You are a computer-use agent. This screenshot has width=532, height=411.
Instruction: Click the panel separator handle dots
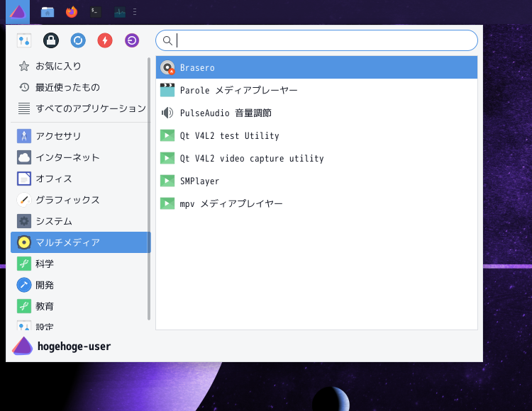[135, 12]
